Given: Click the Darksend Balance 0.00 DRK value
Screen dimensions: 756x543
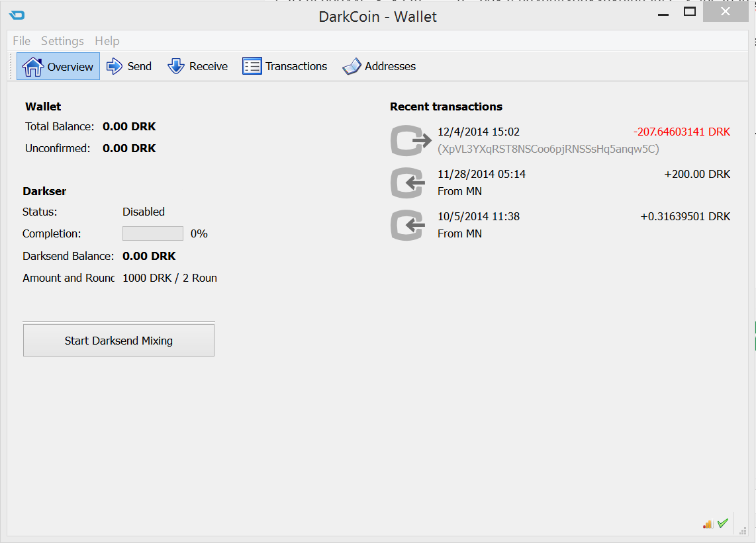Looking at the screenshot, I should click(x=149, y=256).
